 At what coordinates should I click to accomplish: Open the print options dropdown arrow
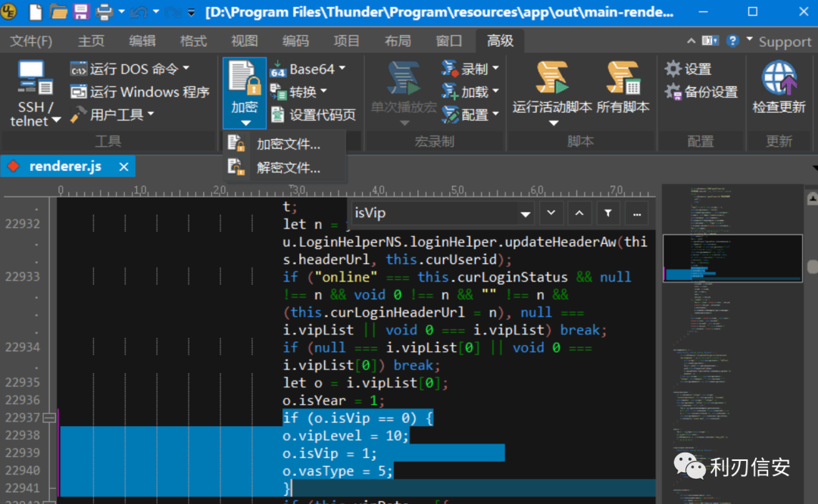tap(121, 11)
